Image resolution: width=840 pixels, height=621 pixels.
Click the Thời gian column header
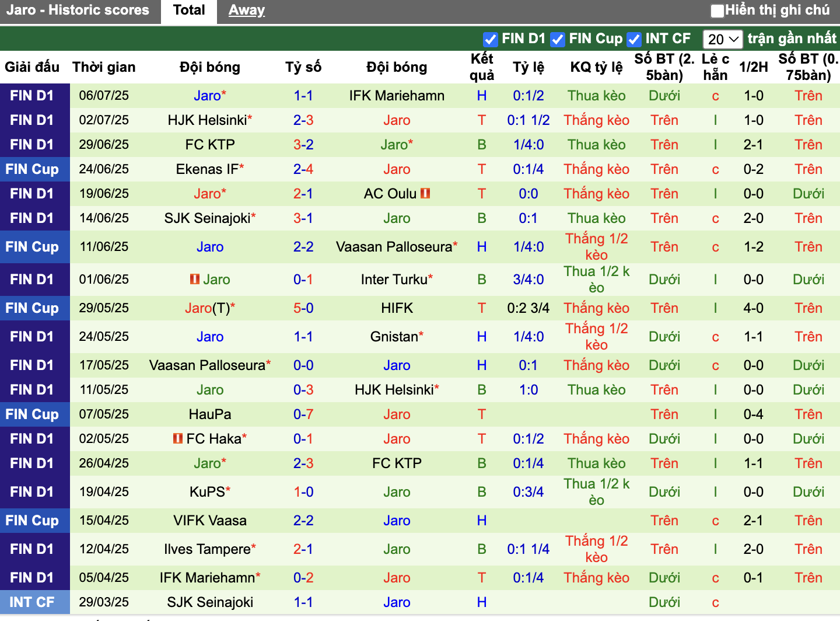pos(104,67)
